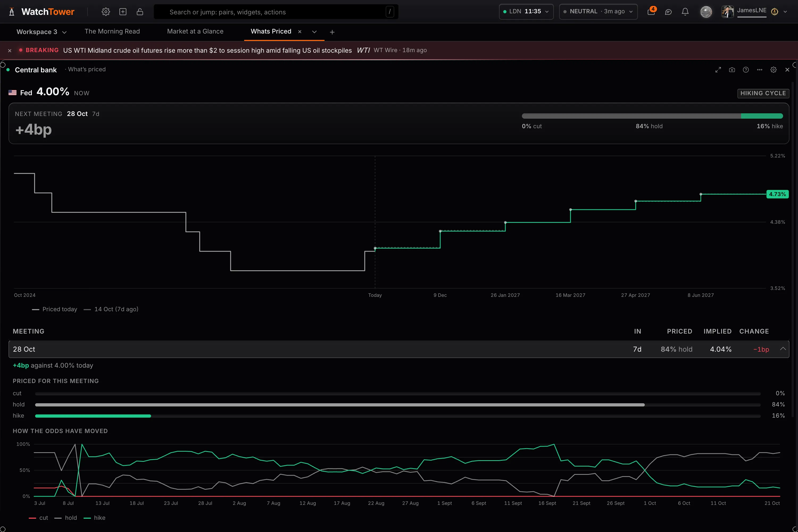798x532 pixels.
Task: Click the globe avatar icon
Action: (706, 12)
